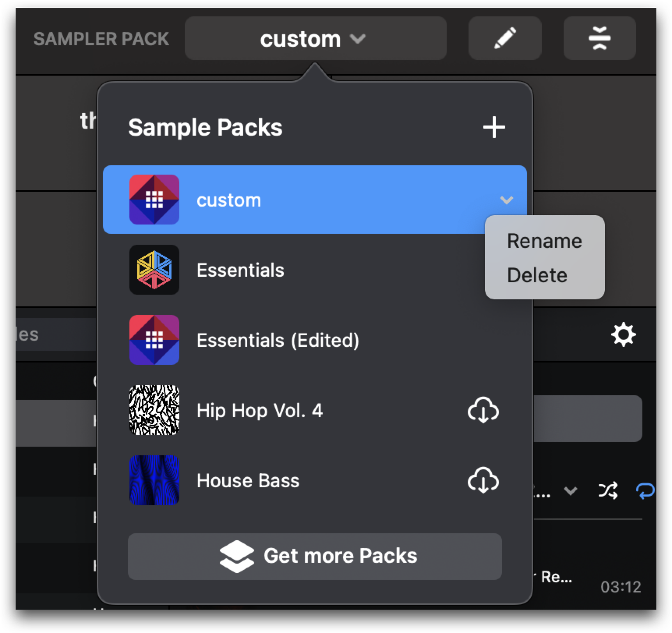Click the Hip Hop Vol. 4 artwork
The image size is (672, 633).
154,410
